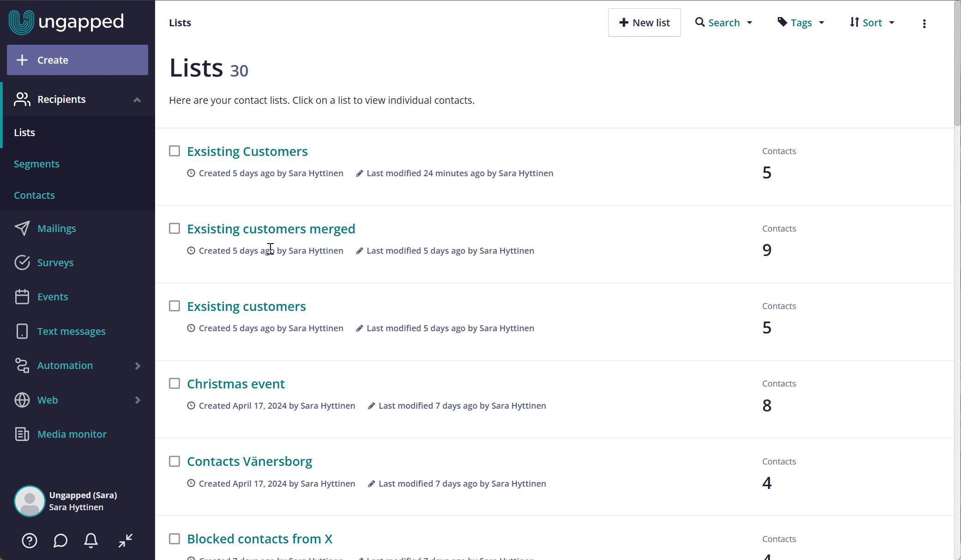Click the Lists breadcrumb in top bar
Screen dimensions: 961x560
tap(180, 23)
